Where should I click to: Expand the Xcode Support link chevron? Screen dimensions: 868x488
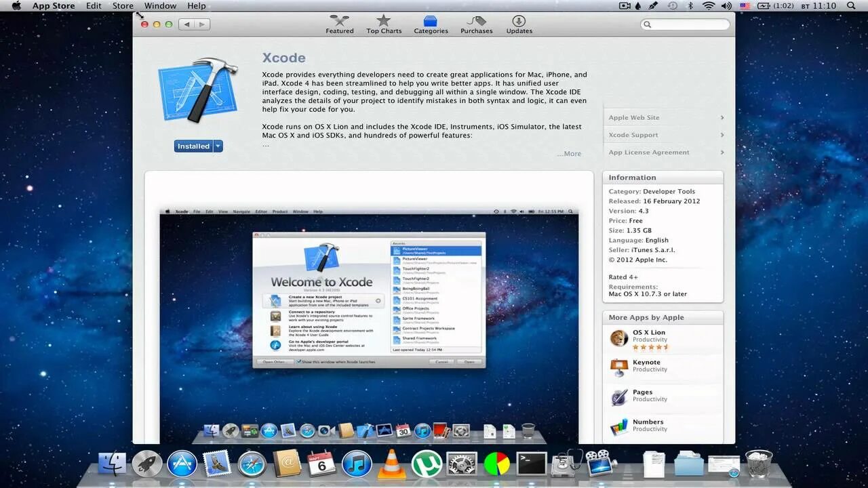(722, 135)
